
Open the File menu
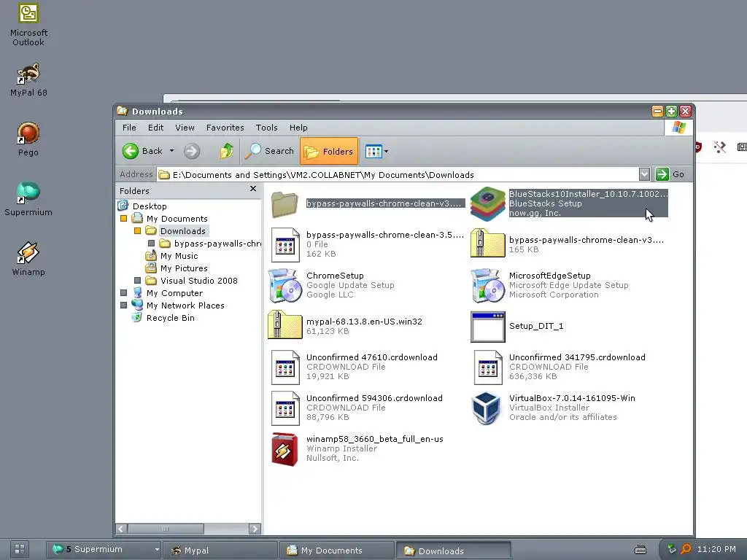coord(129,128)
